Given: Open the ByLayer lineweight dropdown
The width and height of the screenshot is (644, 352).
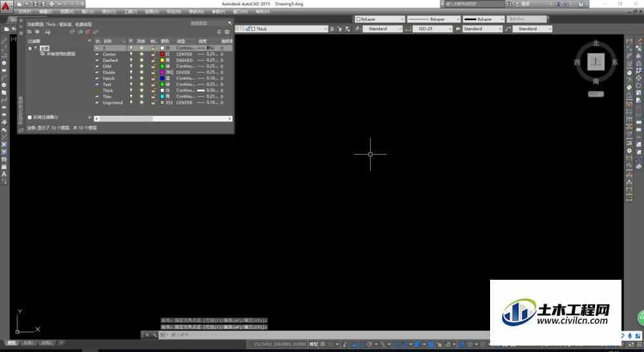Looking at the screenshot, I should click(484, 19).
